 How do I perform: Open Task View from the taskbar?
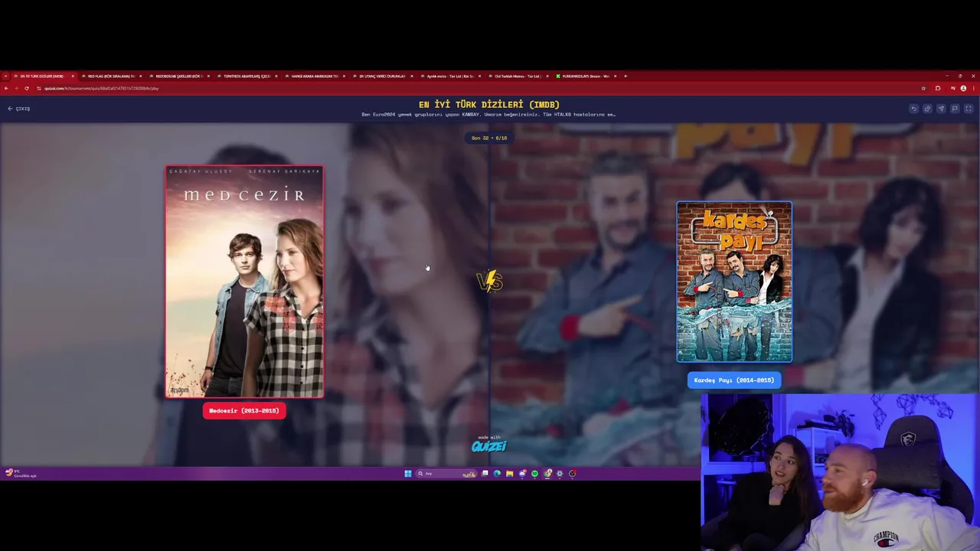(485, 474)
